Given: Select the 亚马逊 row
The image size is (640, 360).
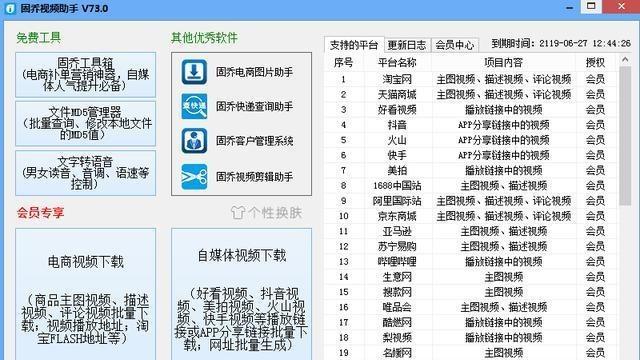Looking at the screenshot, I should click(470, 231).
